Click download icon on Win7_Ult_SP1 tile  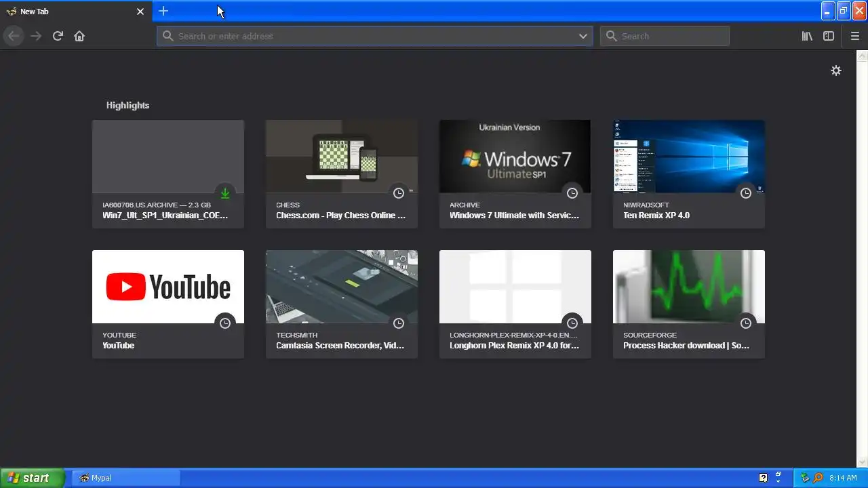(x=225, y=193)
